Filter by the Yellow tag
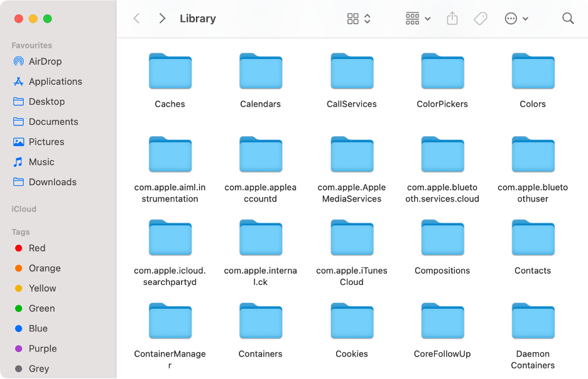This screenshot has height=379, width=588. pyautogui.click(x=35, y=289)
